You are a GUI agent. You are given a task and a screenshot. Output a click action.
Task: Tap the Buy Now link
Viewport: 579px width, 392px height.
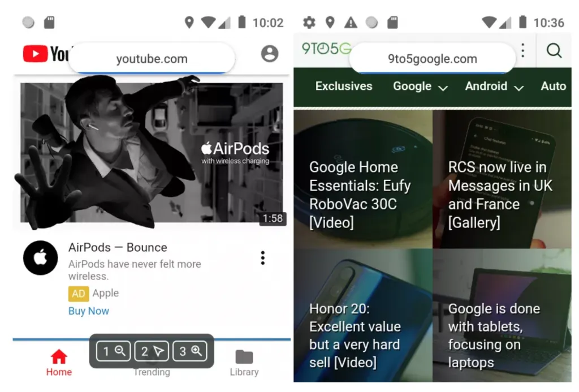tap(89, 311)
